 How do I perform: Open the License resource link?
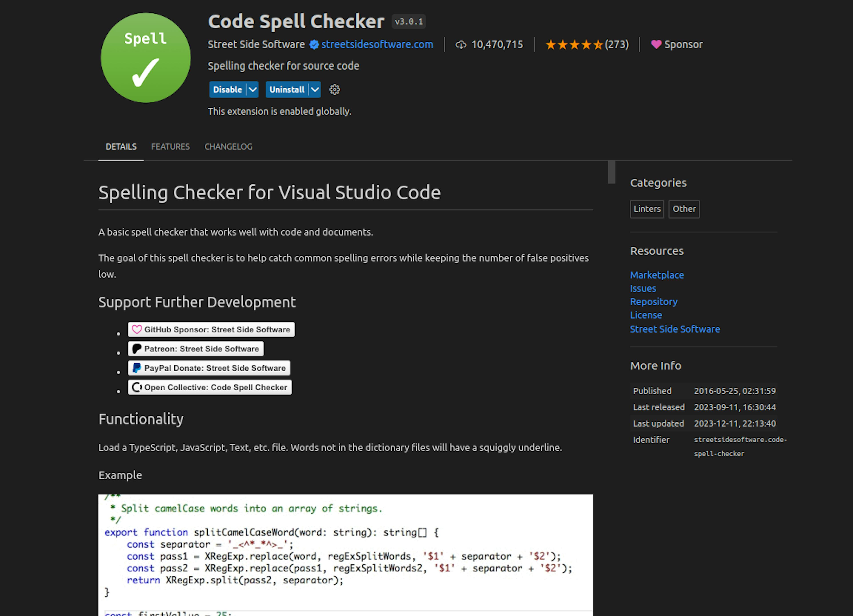pyautogui.click(x=646, y=315)
